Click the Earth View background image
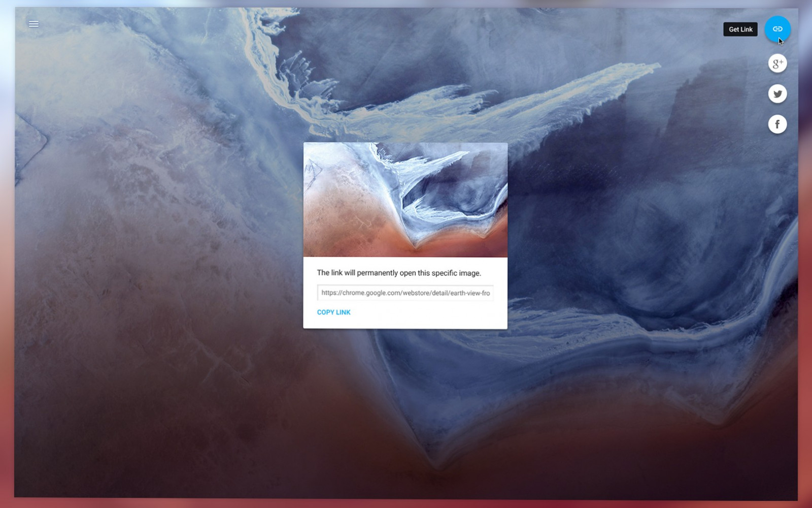The image size is (812, 508). pos(152,406)
